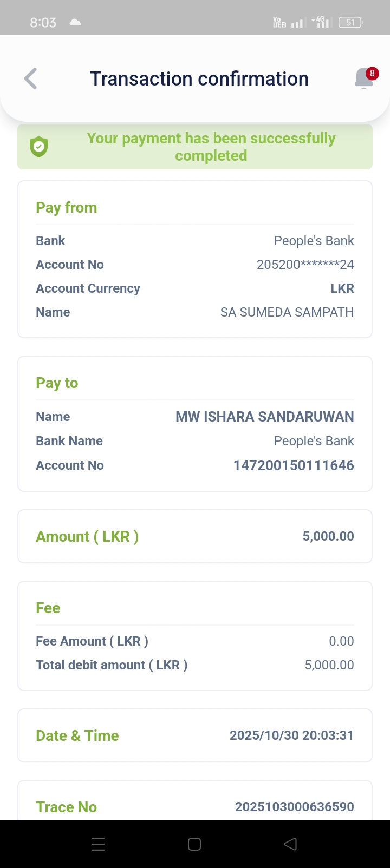Tap the Trace No value 2025103000636590
This screenshot has height=868, width=390.
pos(294,806)
